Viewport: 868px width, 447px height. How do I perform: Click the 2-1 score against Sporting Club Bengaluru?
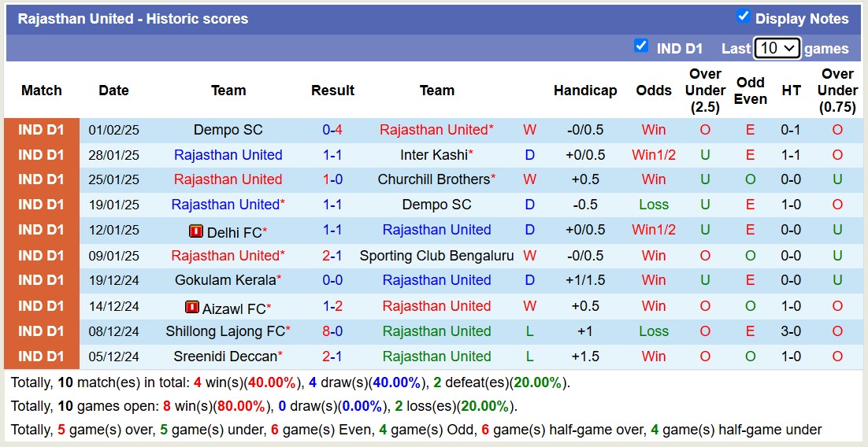point(332,256)
